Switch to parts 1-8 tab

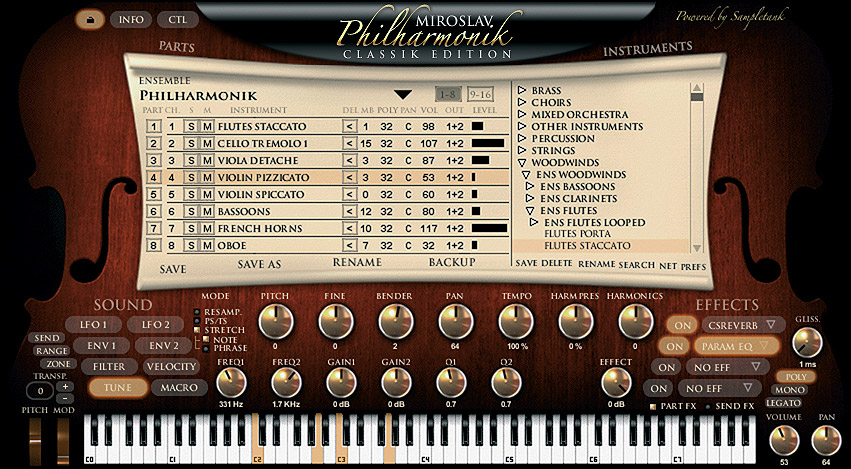click(x=448, y=95)
